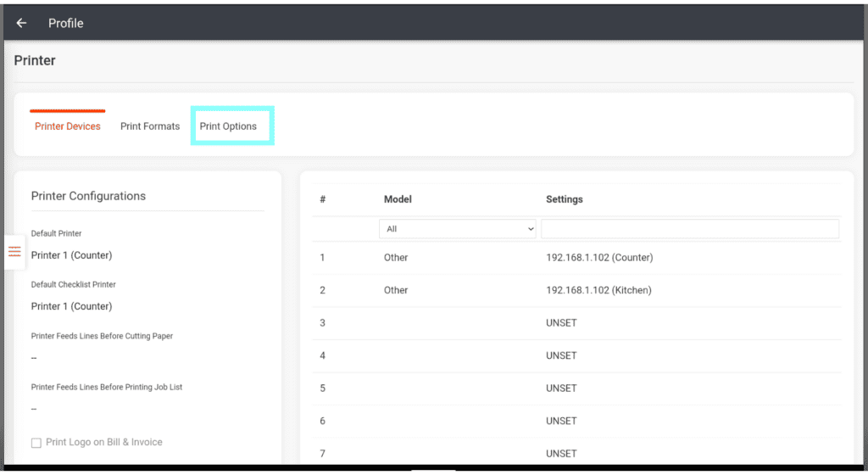Click the Model column header
Screen dimensions: 868x475
click(398, 199)
